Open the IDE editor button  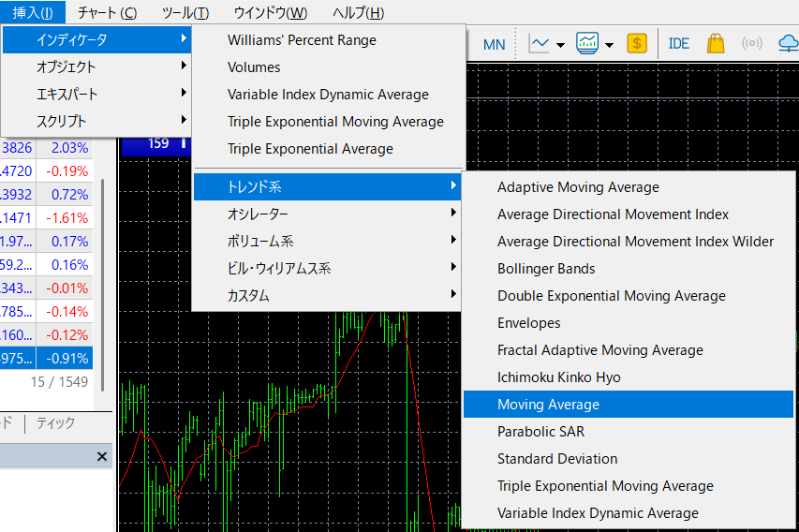click(x=679, y=44)
